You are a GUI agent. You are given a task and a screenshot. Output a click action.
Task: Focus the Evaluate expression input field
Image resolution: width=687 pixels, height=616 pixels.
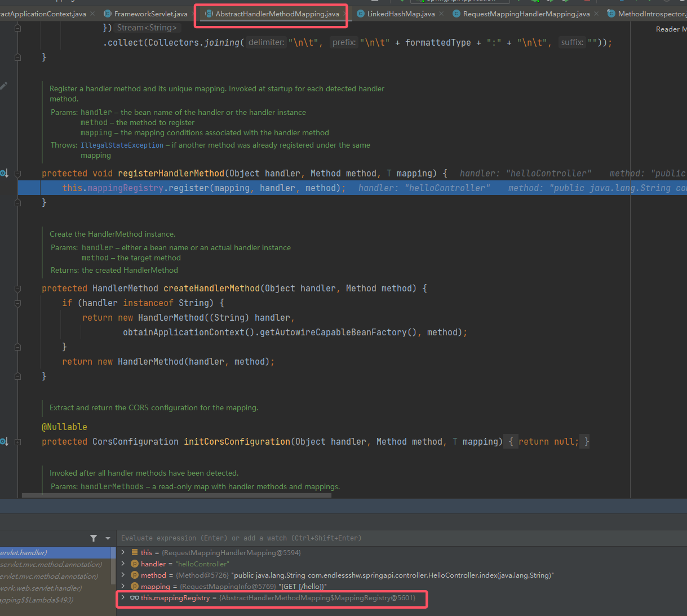[x=401, y=538]
